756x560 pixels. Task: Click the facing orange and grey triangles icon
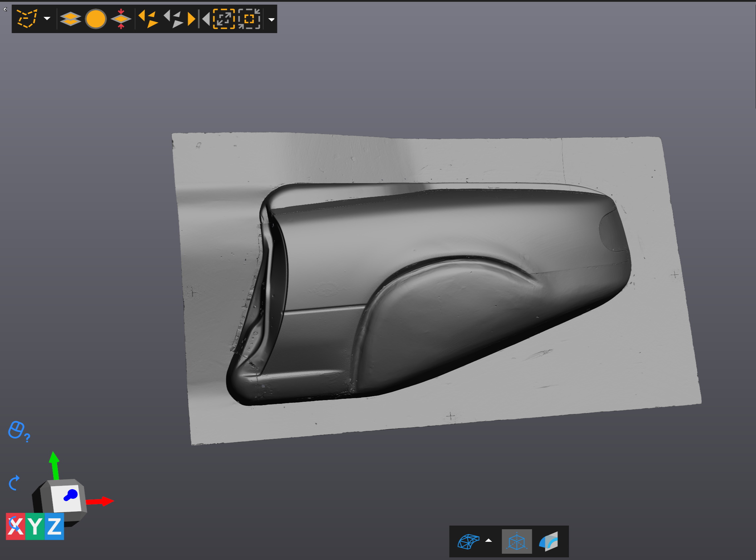pos(199,19)
